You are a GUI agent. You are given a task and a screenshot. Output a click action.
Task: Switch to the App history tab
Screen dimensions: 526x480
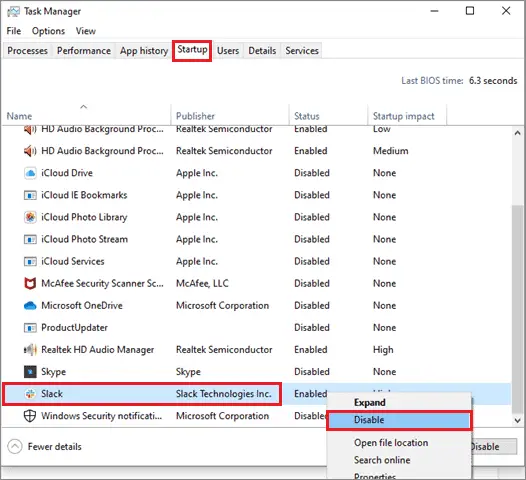[144, 51]
